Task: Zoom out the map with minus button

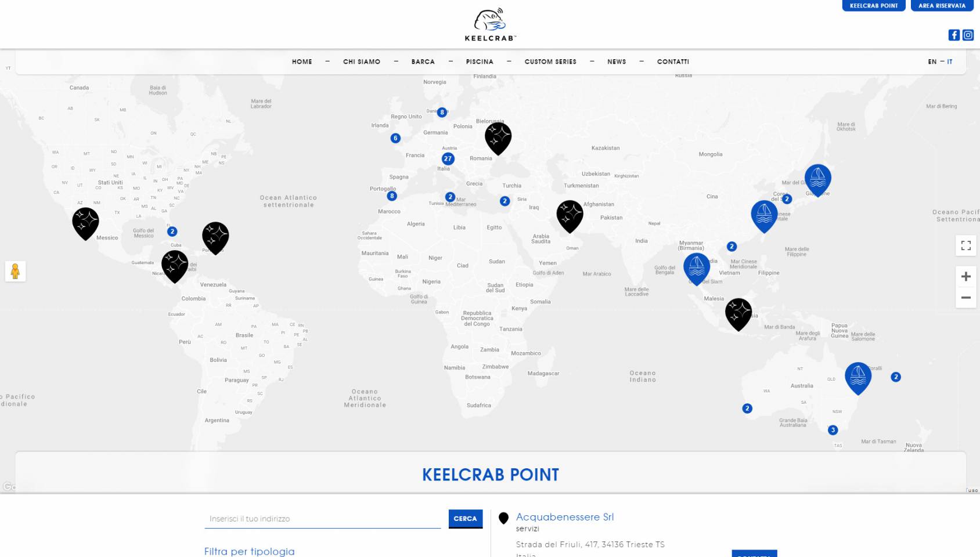Action: click(966, 298)
